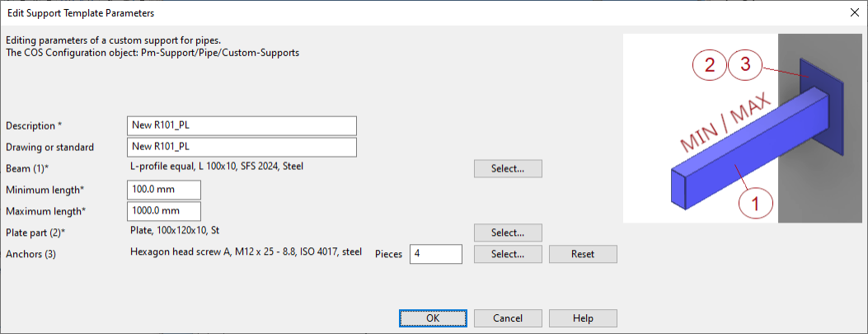This screenshot has width=868, height=334.
Task: Click the anchor Pieces quantity field
Action: click(x=436, y=254)
